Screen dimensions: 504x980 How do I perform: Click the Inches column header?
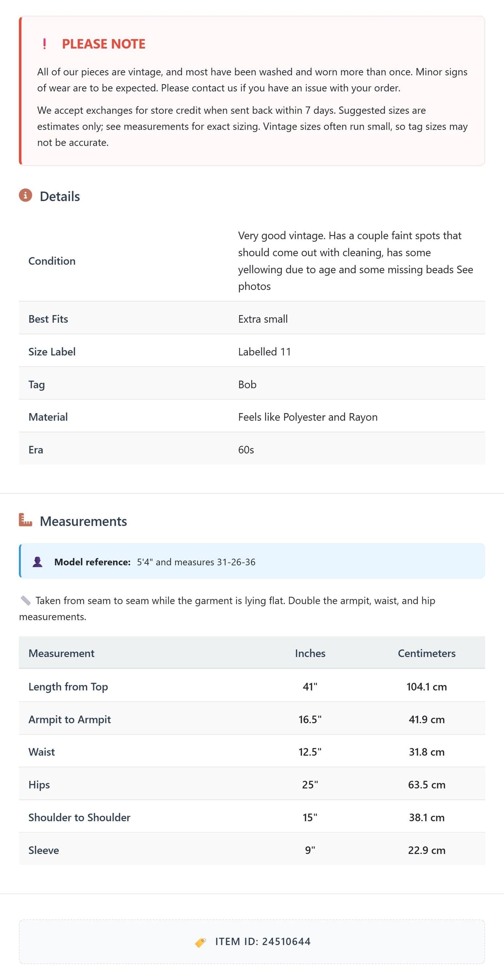[310, 653]
